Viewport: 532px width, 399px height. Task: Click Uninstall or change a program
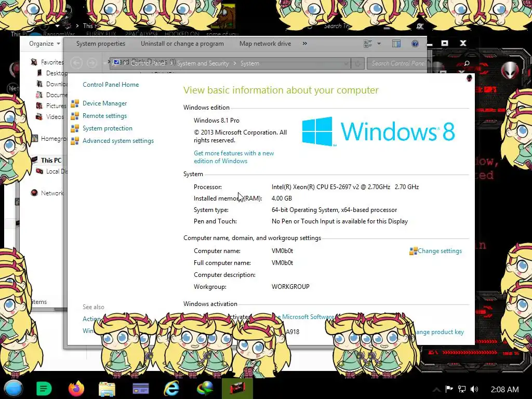click(182, 44)
